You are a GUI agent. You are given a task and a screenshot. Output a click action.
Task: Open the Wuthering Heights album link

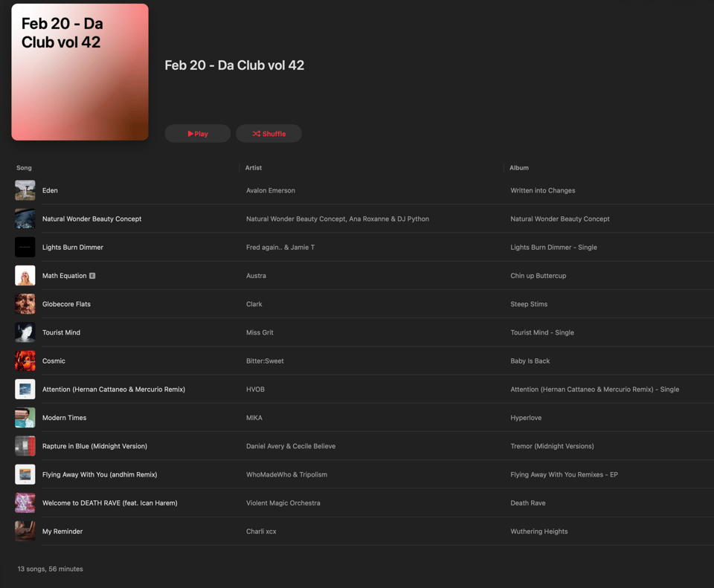click(539, 531)
